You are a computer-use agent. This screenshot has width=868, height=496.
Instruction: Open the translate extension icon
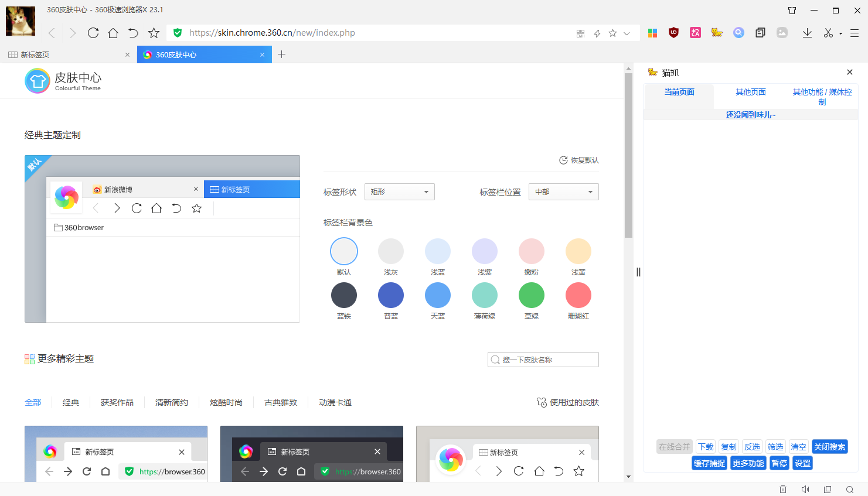695,33
